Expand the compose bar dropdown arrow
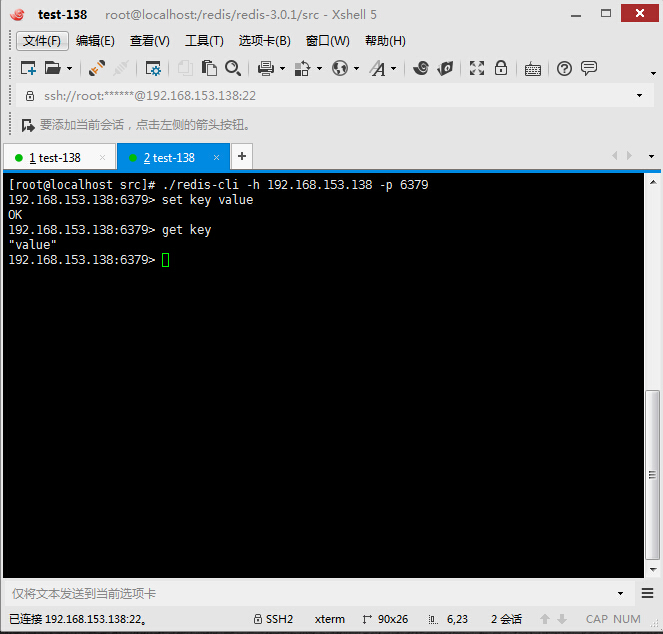This screenshot has height=634, width=663. [x=620, y=594]
